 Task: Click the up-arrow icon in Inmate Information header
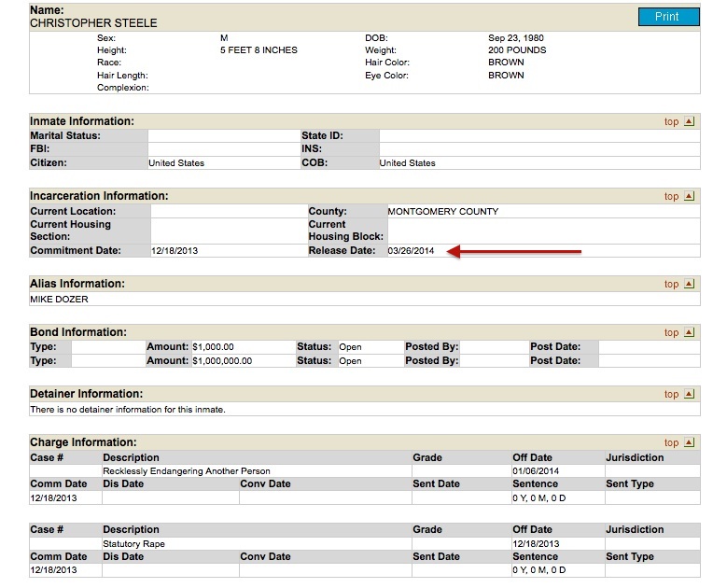click(690, 121)
